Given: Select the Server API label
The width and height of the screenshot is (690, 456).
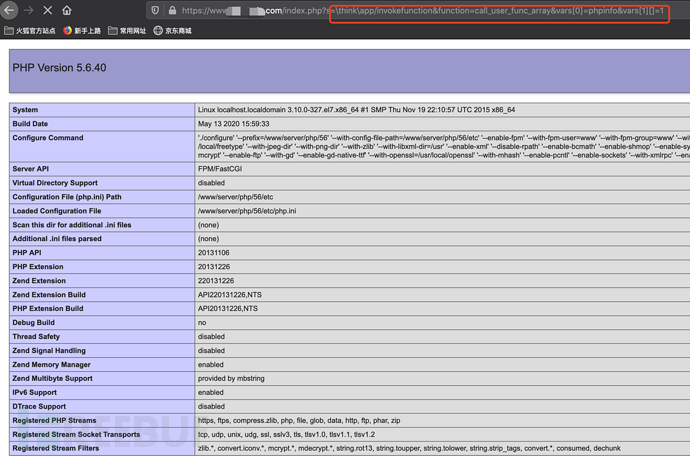Looking at the screenshot, I should pyautogui.click(x=30, y=169).
